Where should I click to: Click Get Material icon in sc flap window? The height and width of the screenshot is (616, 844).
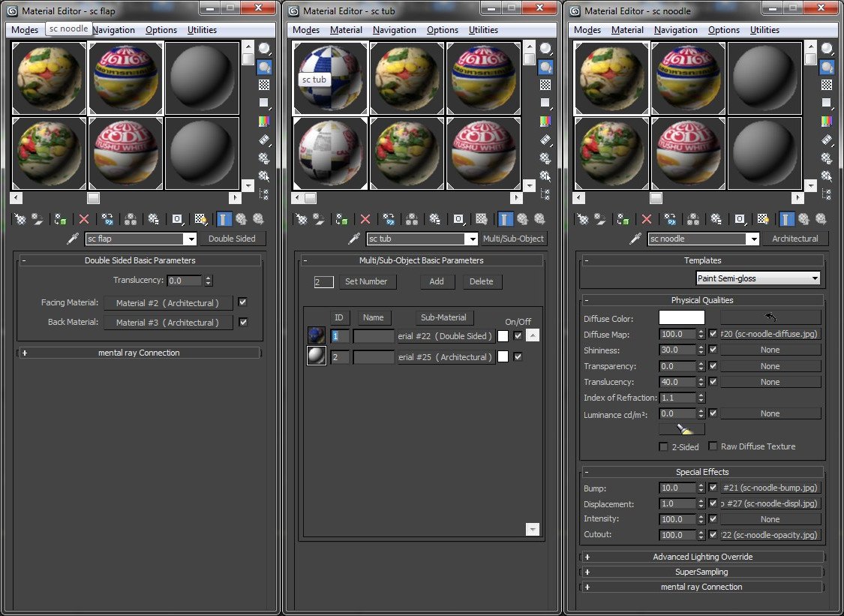tap(20, 219)
